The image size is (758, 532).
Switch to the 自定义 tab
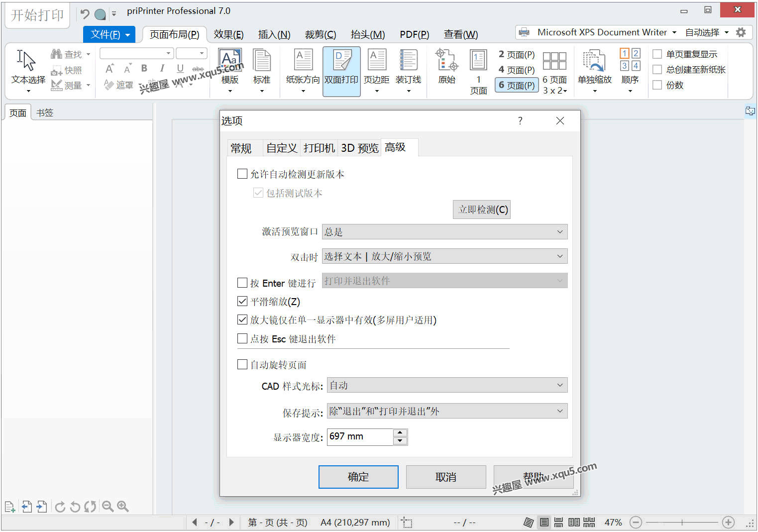(282, 148)
